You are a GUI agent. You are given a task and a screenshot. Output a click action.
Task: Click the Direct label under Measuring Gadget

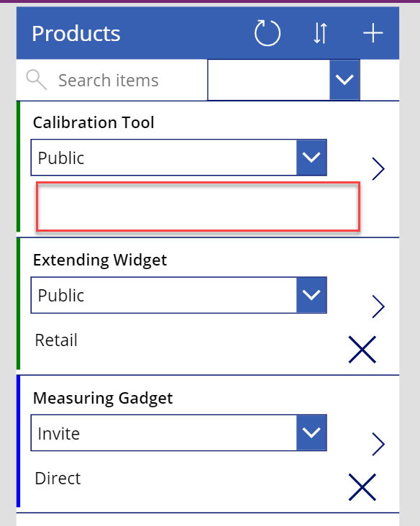tap(58, 478)
